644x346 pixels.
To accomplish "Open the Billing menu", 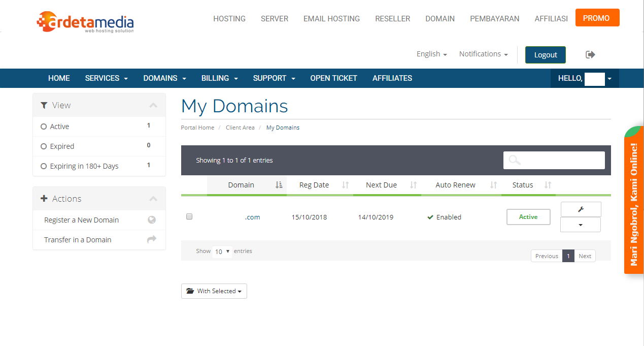I will click(x=219, y=78).
